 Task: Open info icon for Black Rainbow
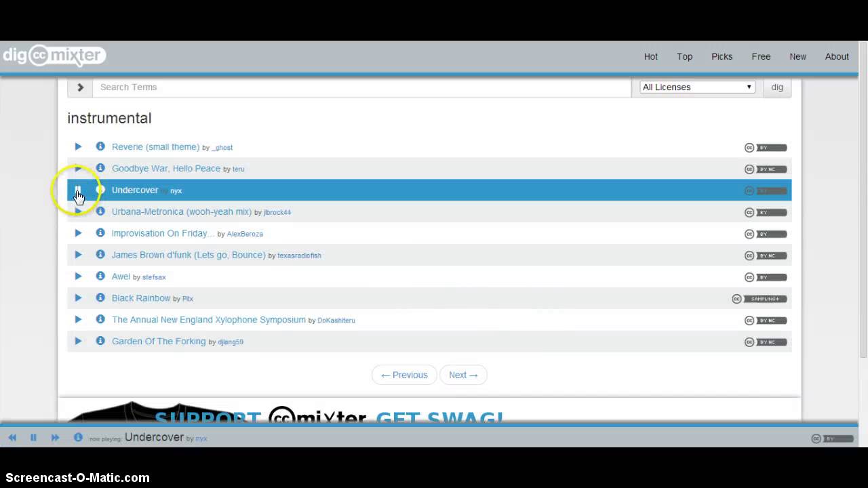pyautogui.click(x=100, y=298)
